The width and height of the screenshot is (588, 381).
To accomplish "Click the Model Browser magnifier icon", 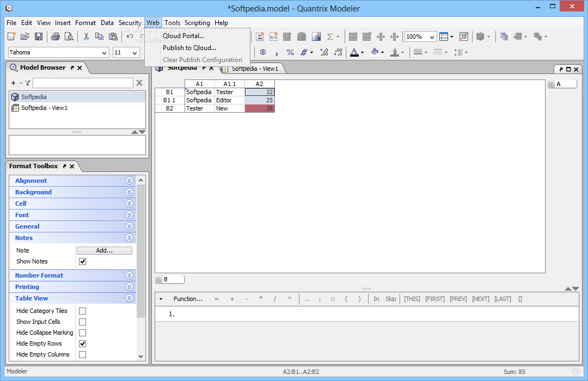I will click(x=14, y=68).
